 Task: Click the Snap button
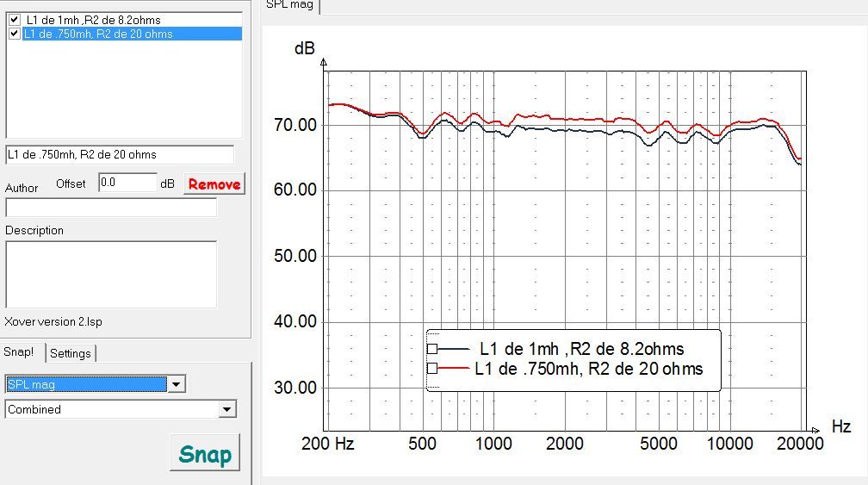(x=205, y=453)
